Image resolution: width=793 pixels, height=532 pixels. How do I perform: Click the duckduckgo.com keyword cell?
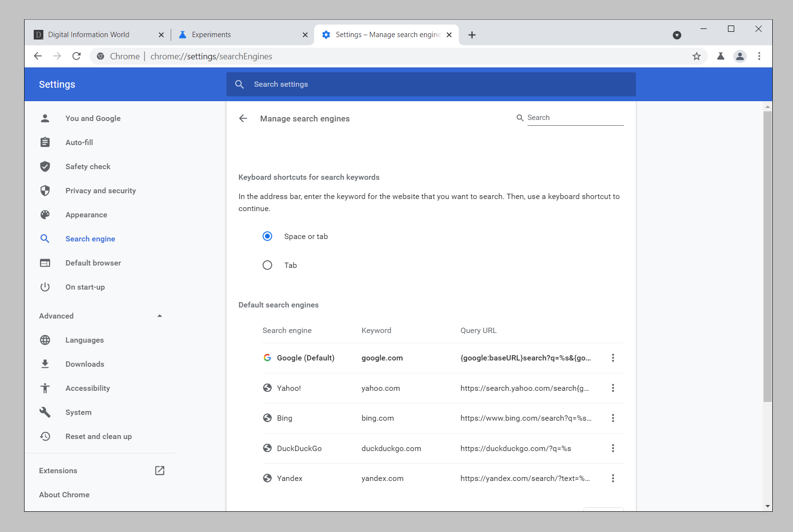(x=391, y=449)
